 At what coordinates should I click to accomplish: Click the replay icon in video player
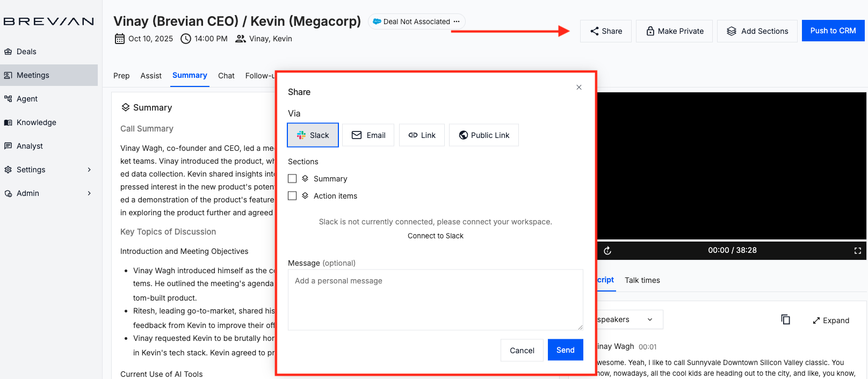607,251
